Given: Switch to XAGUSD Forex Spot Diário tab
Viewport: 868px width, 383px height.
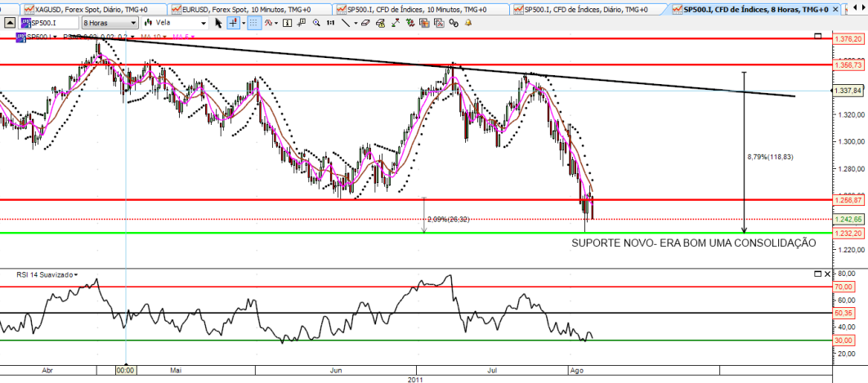Looking at the screenshot, I should (92, 10).
